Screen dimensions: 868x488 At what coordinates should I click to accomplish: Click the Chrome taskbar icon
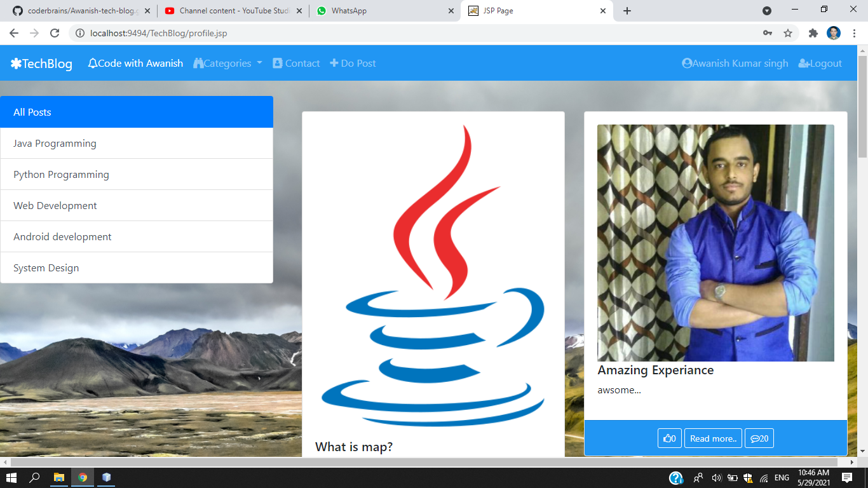coord(83,477)
